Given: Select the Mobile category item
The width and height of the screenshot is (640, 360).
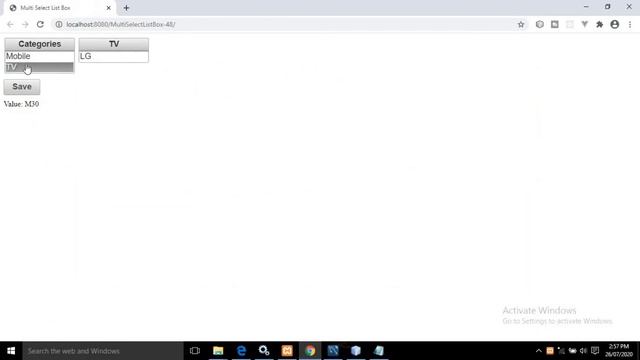Looking at the screenshot, I should click(x=39, y=56).
